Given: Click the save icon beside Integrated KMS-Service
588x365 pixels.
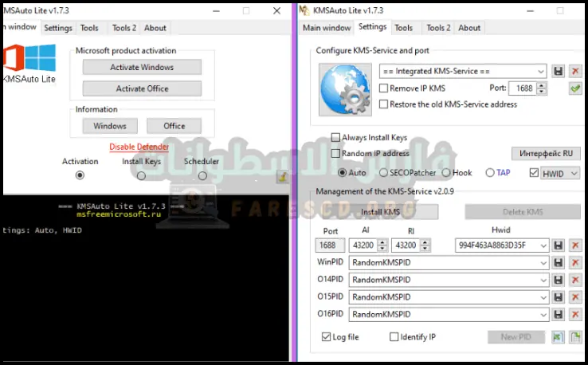Looking at the screenshot, I should (x=559, y=71).
